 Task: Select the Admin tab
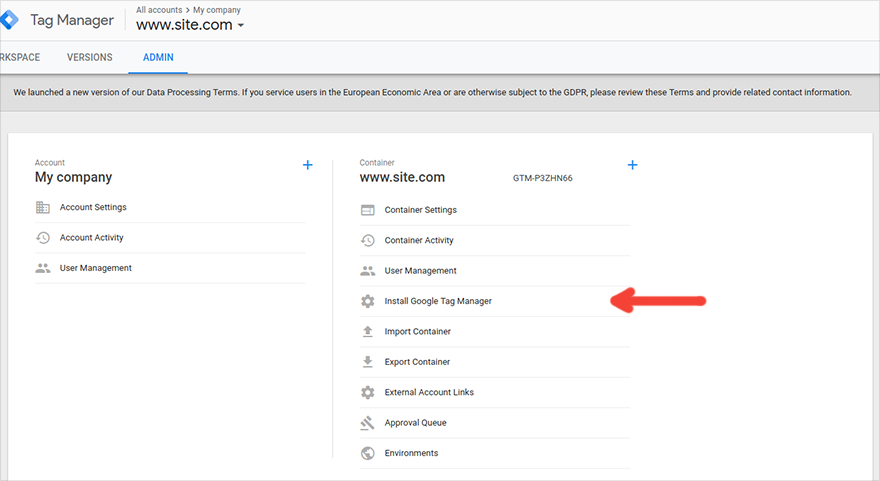pyautogui.click(x=158, y=57)
